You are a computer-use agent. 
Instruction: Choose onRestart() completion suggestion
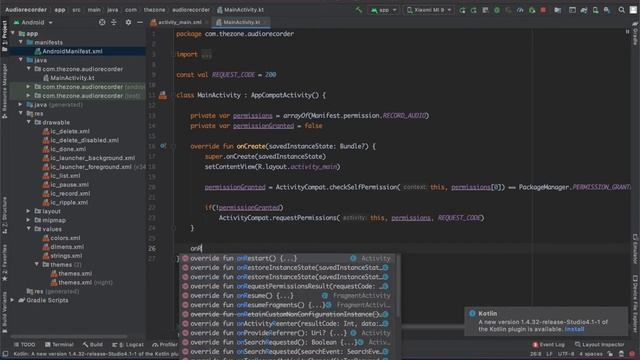click(x=287, y=258)
